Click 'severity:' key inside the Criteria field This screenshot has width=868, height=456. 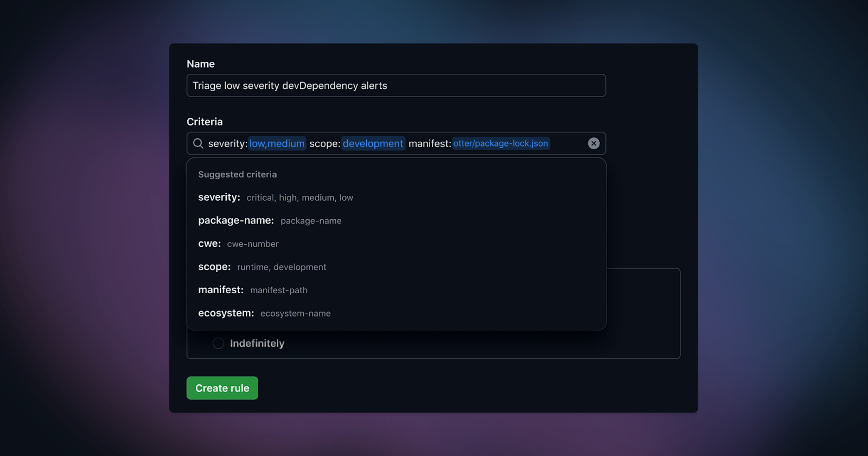pyautogui.click(x=227, y=143)
